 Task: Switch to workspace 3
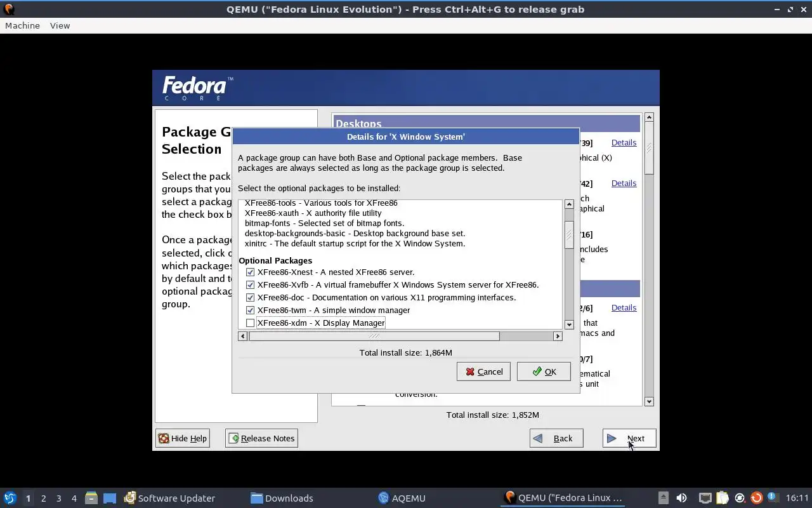point(58,498)
